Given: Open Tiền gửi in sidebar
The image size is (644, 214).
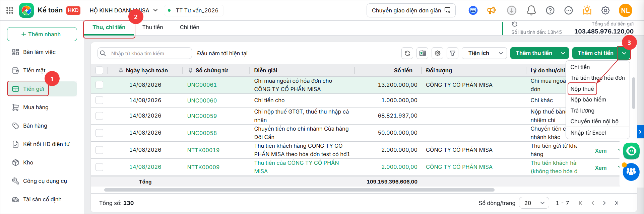Looking at the screenshot, I should (42, 89).
